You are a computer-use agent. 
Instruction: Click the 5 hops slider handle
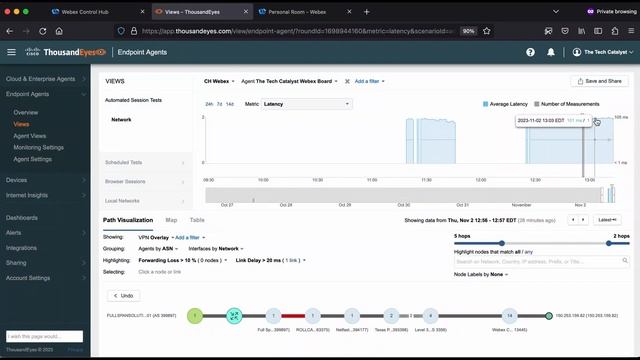coord(502,243)
